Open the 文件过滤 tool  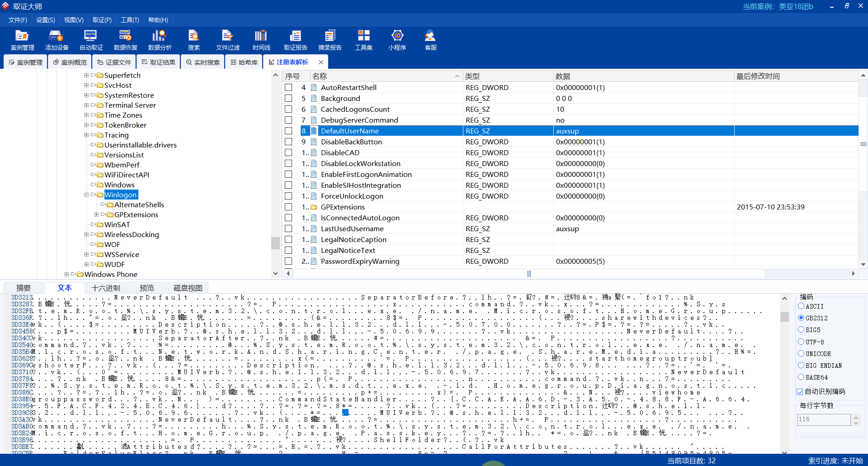(227, 40)
